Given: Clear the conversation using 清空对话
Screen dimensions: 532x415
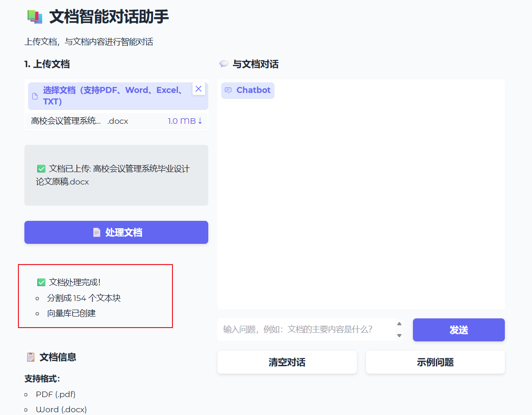Looking at the screenshot, I should (x=286, y=362).
